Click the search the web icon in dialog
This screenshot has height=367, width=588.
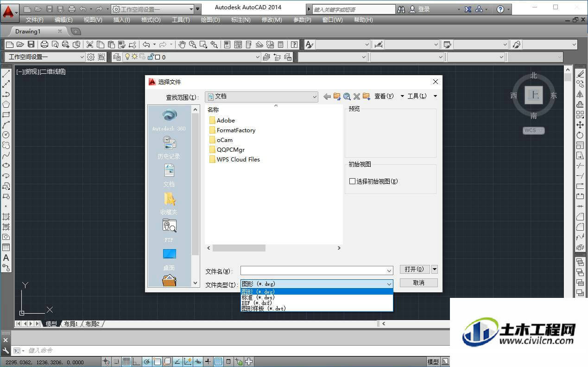coord(347,97)
